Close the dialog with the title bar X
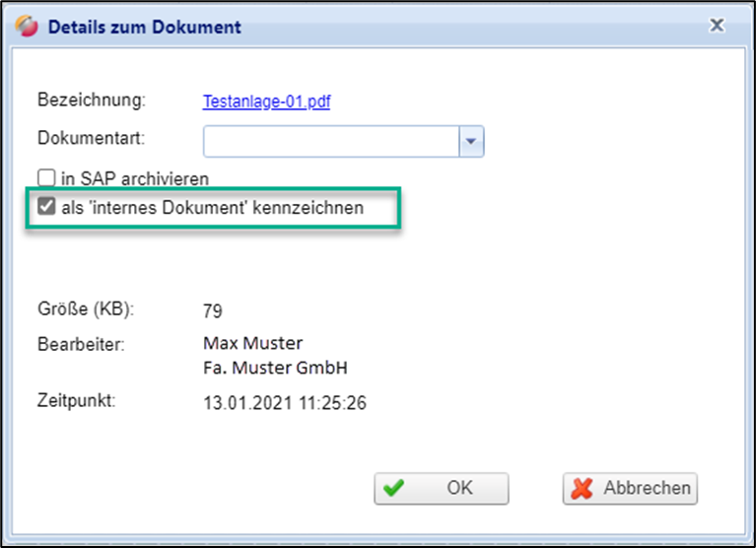The width and height of the screenshot is (756, 548). pos(718,26)
